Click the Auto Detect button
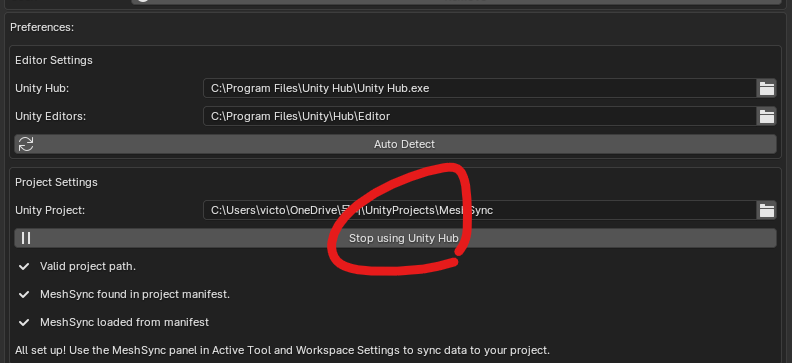Viewport: 792px width, 363px height. pyautogui.click(x=395, y=144)
